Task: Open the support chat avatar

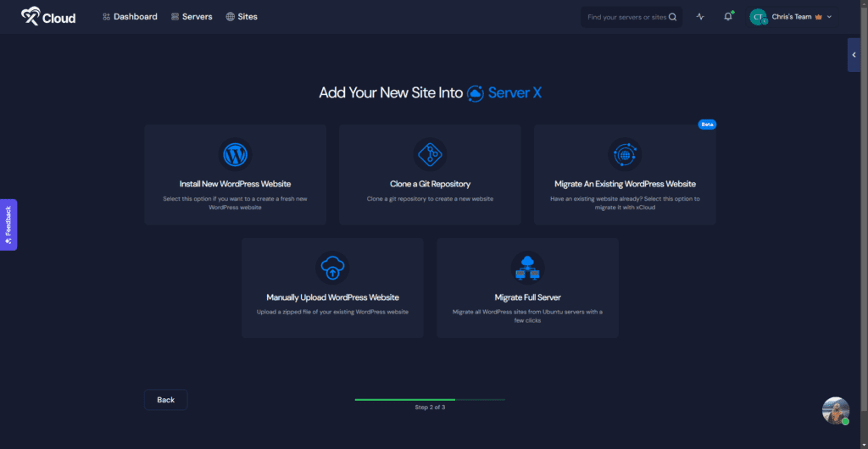Action: pyautogui.click(x=835, y=411)
